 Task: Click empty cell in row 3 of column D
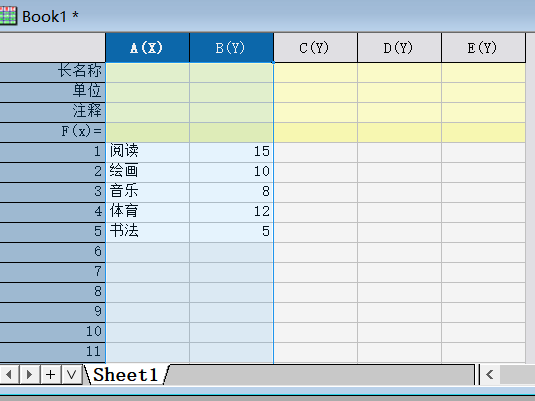399,192
